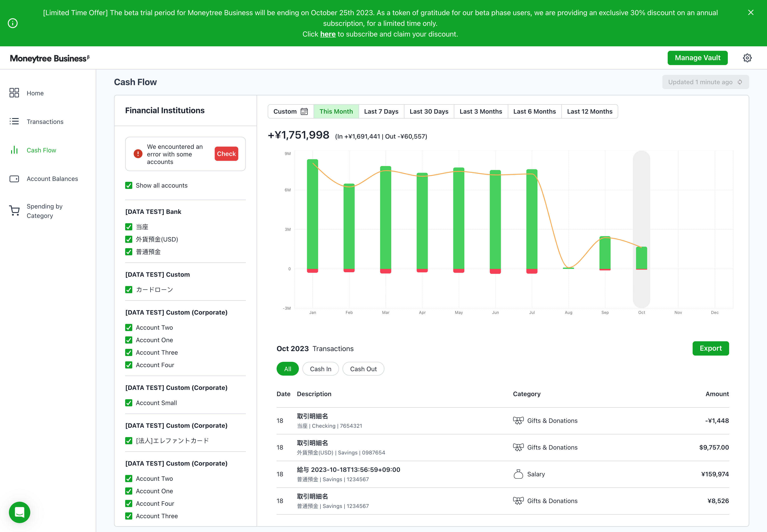
Task: Click the Amount column header
Action: 717,394
